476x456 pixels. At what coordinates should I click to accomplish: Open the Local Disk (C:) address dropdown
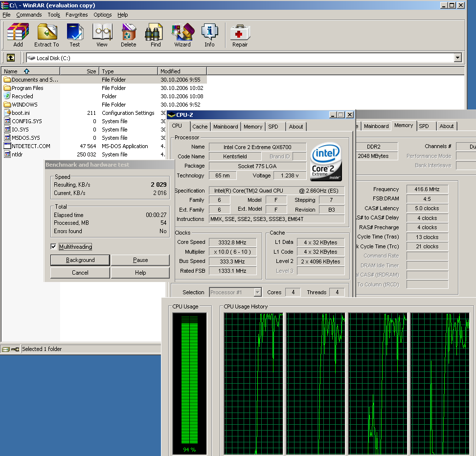[x=458, y=58]
